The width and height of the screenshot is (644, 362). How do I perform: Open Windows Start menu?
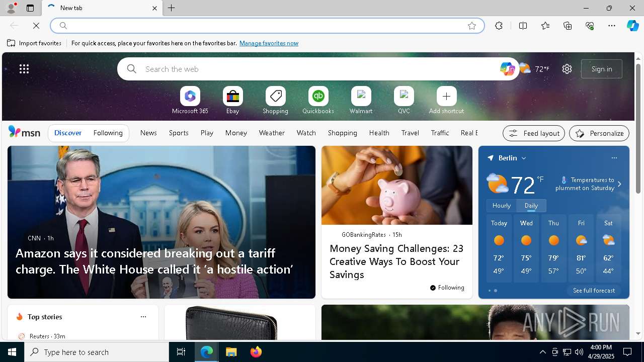(x=12, y=352)
